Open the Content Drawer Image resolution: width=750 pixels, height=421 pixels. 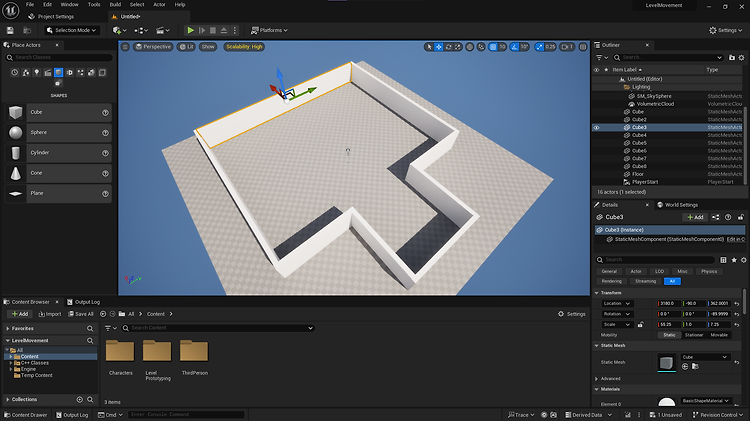point(25,415)
